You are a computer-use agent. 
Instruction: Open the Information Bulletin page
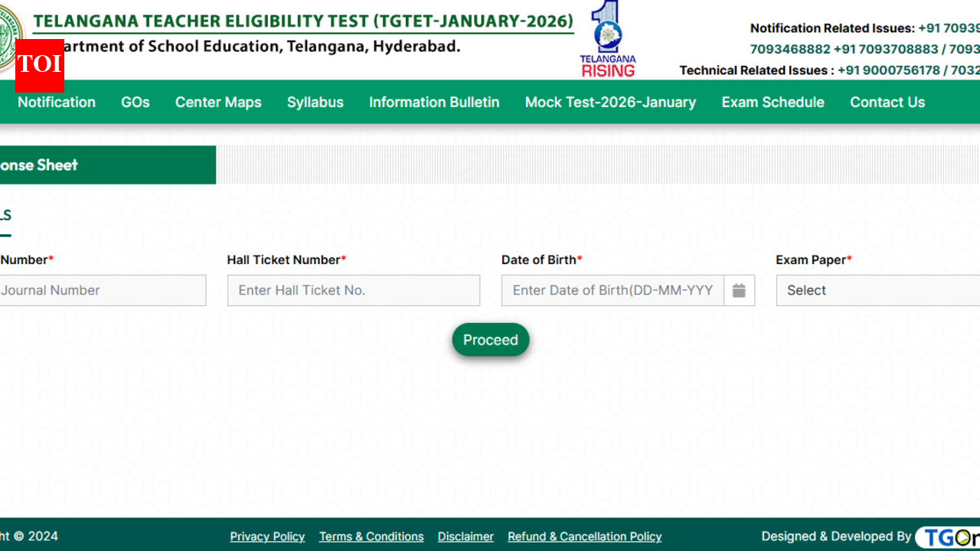[434, 102]
